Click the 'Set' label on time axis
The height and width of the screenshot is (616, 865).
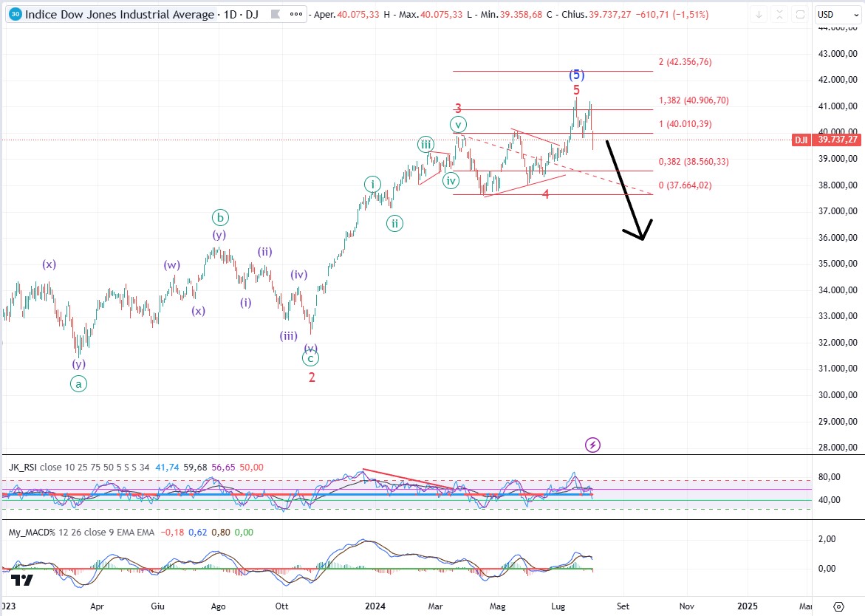(x=623, y=606)
